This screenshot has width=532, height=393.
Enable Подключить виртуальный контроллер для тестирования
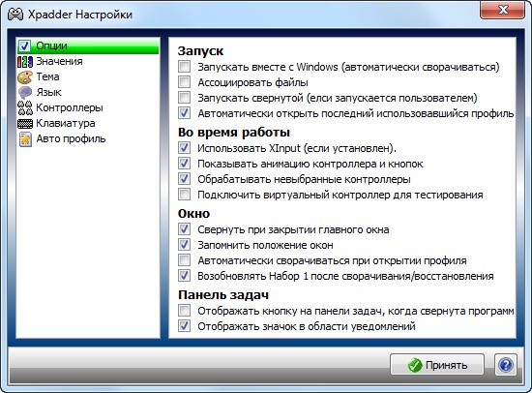[x=184, y=195]
